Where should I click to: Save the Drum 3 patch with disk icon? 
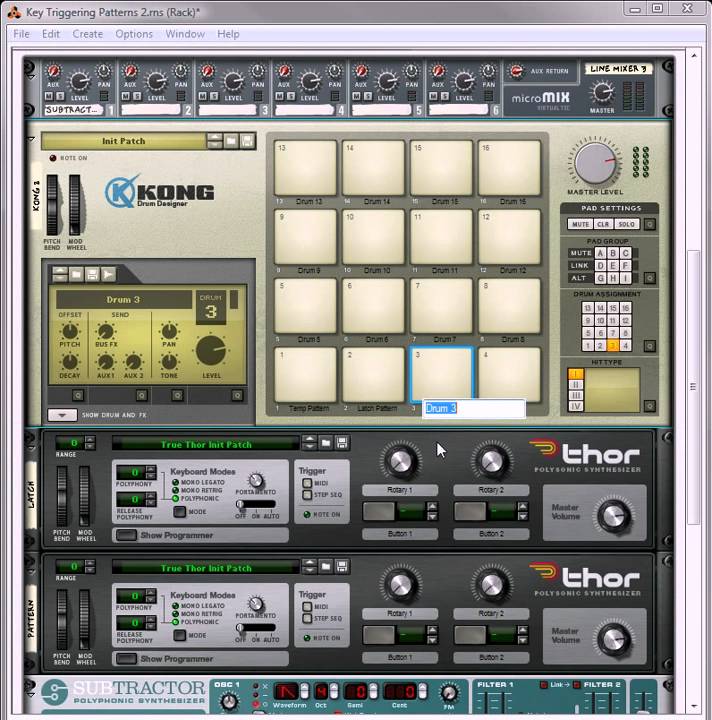[x=92, y=274]
